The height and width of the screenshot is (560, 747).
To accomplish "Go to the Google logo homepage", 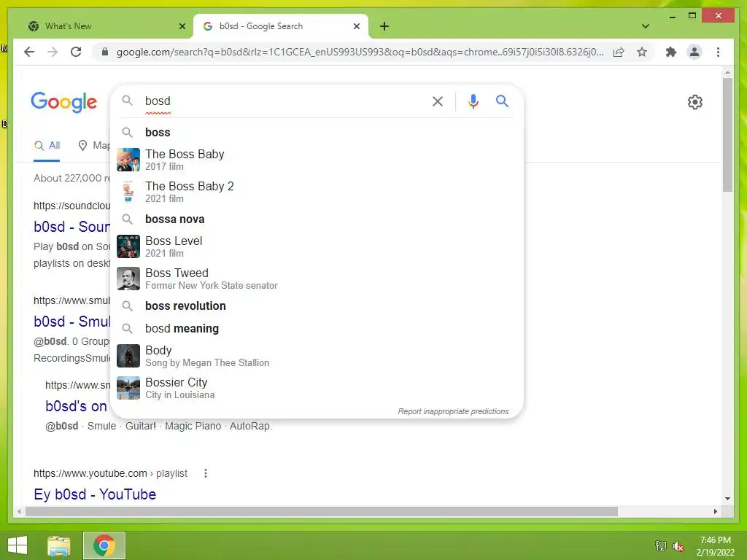I will (64, 102).
